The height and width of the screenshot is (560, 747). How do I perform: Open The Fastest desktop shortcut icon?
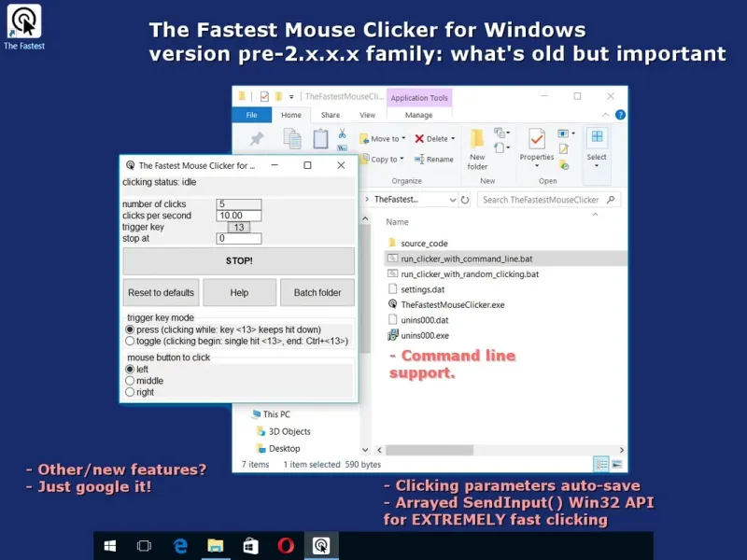click(x=24, y=27)
